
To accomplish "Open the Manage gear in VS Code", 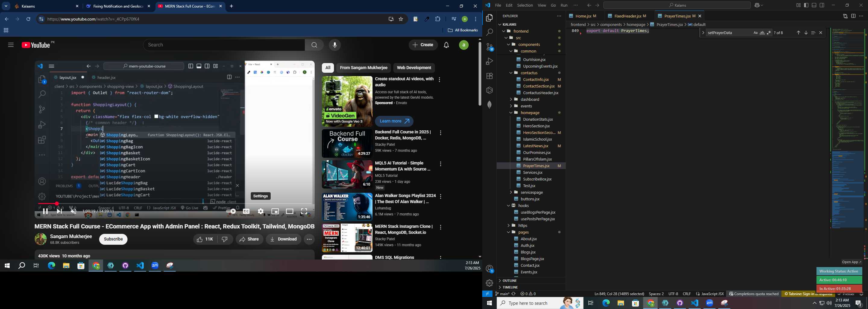I will (x=489, y=283).
